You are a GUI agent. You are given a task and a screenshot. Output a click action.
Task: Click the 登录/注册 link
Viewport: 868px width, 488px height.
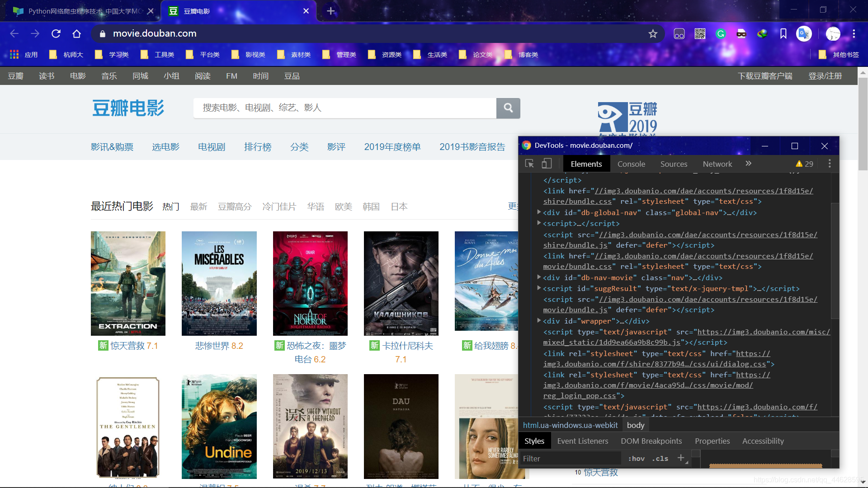(825, 76)
